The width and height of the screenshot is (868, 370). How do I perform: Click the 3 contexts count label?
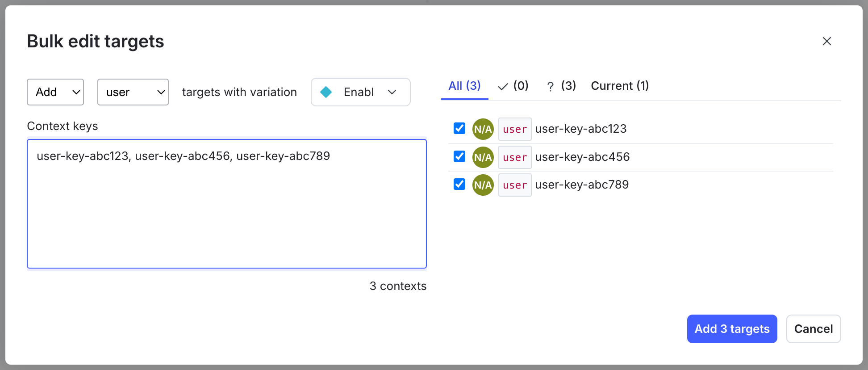click(398, 286)
